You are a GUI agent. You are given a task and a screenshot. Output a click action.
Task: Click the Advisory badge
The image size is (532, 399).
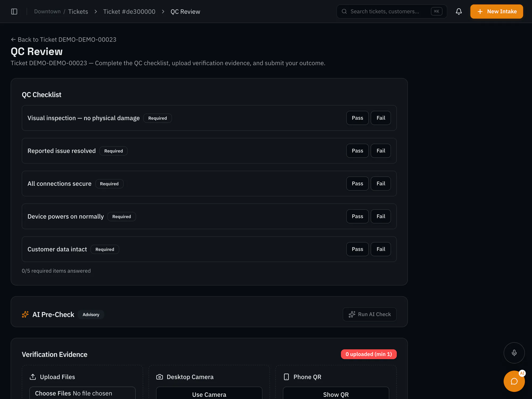click(x=91, y=314)
